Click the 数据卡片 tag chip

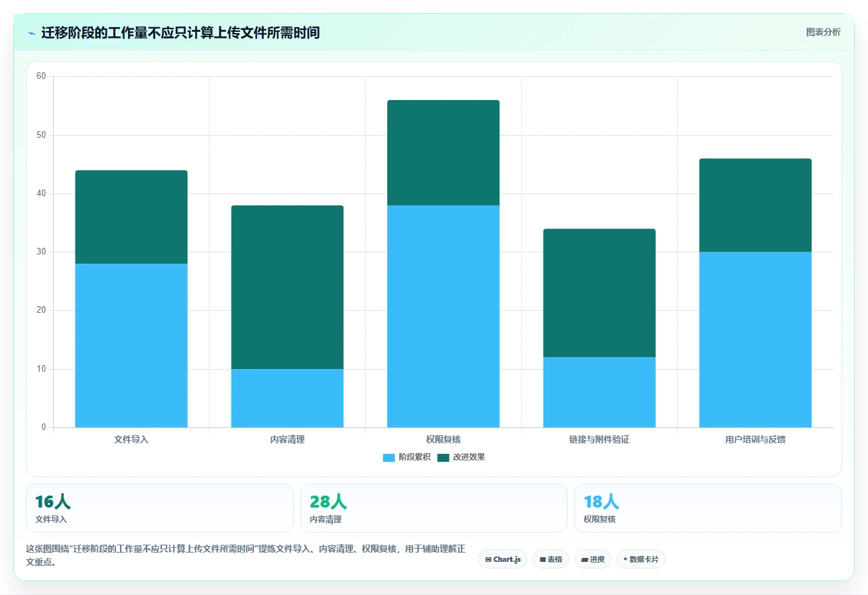pyautogui.click(x=641, y=559)
